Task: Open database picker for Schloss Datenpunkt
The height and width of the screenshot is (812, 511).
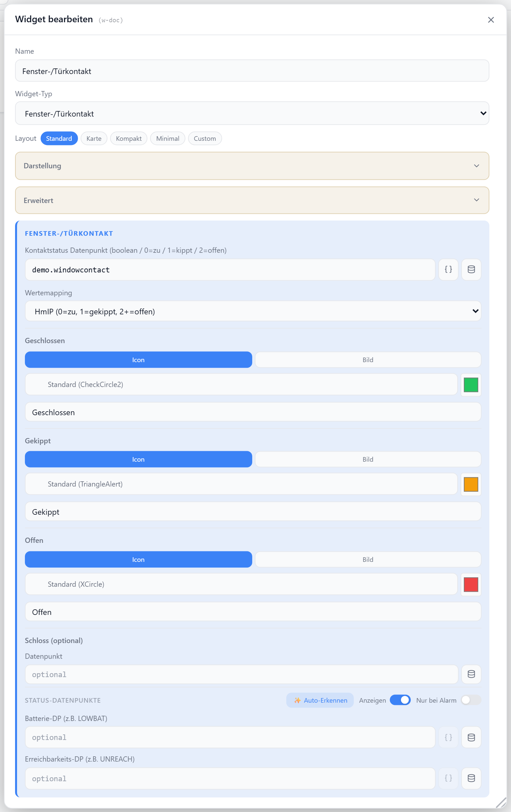Action: click(471, 674)
